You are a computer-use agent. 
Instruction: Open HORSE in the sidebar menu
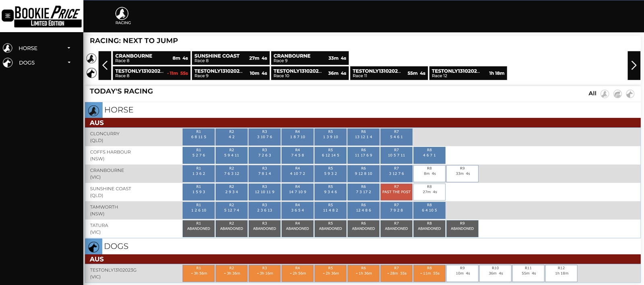[x=28, y=48]
